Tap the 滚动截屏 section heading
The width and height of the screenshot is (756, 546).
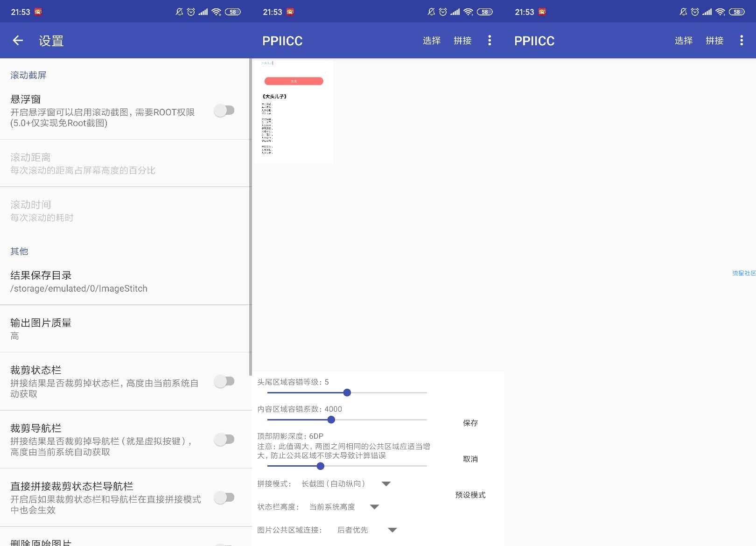[x=28, y=75]
